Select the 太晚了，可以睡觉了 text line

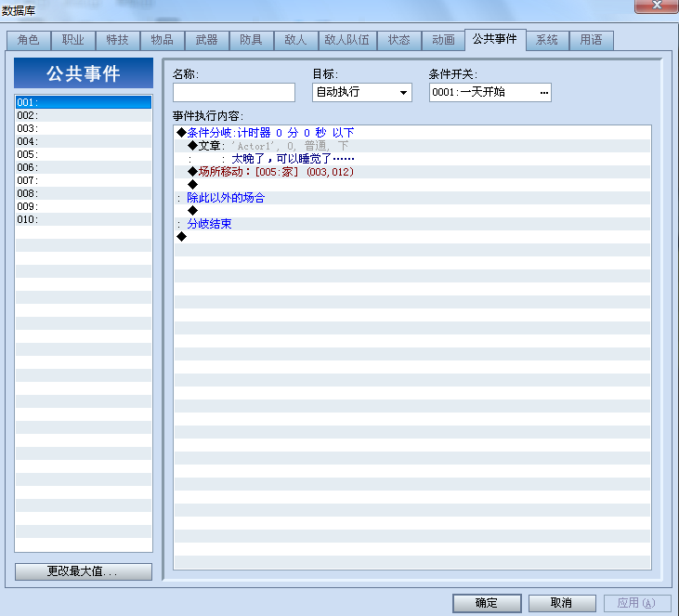click(412, 159)
